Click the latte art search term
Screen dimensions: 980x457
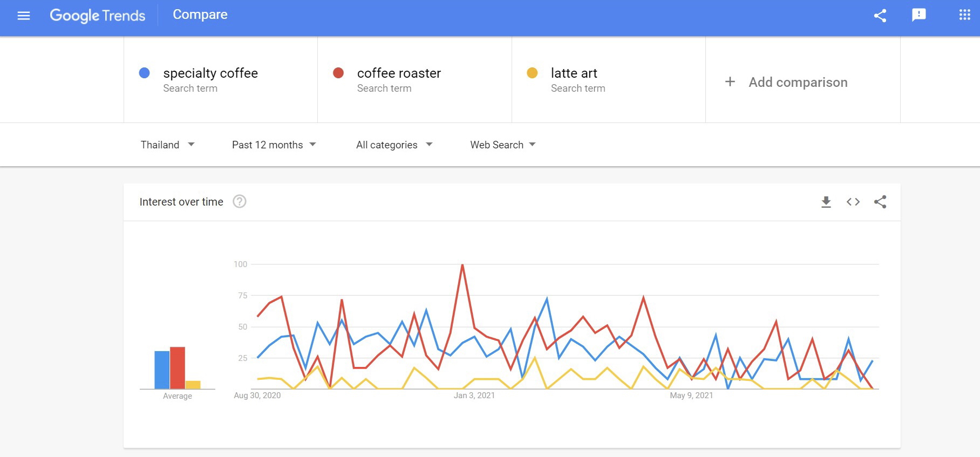(574, 73)
